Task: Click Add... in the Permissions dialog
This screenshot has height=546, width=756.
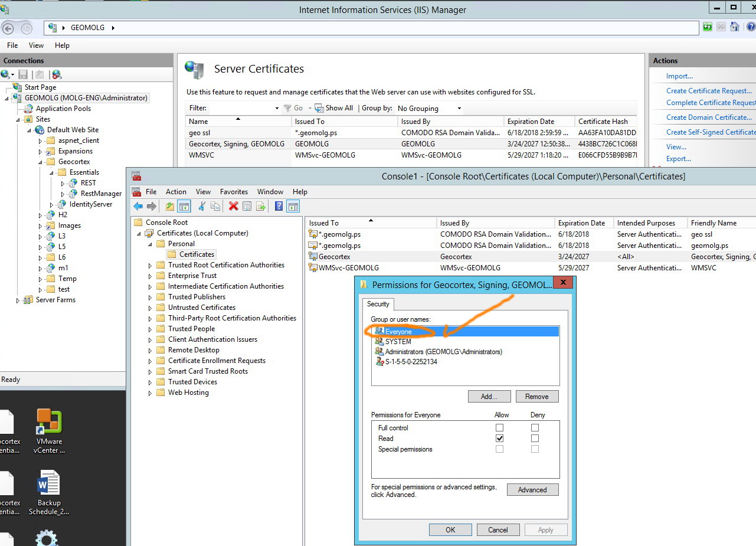Action: 489,397
